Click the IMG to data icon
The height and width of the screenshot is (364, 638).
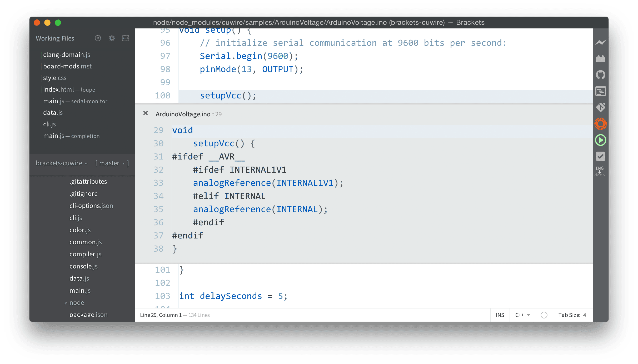tap(600, 171)
